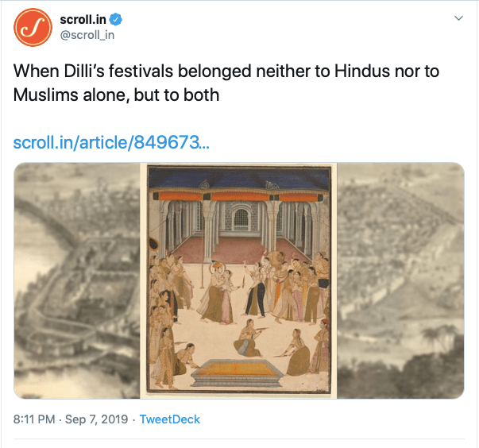Click the scroll.in orange profile avatar
479x448 pixels.
pyautogui.click(x=32, y=27)
